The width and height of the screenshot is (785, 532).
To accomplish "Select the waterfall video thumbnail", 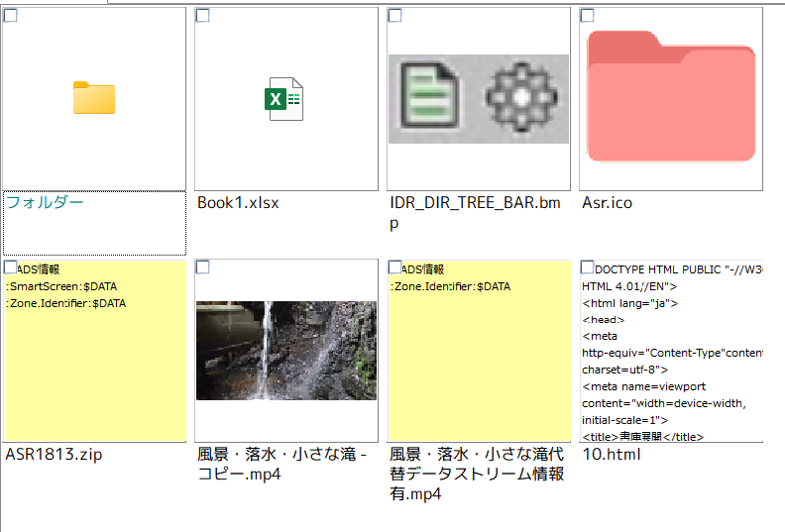I will click(286, 351).
